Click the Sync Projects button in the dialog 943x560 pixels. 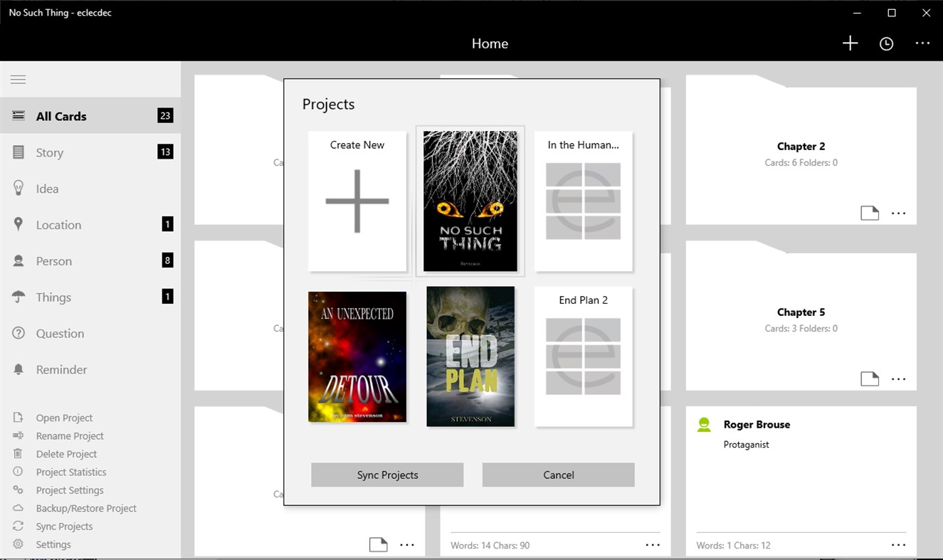[387, 475]
